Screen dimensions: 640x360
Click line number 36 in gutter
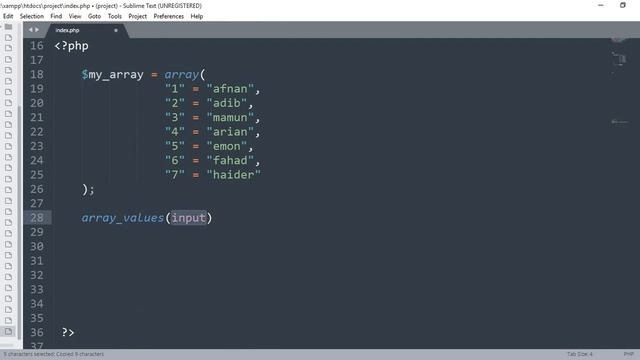[x=37, y=332]
